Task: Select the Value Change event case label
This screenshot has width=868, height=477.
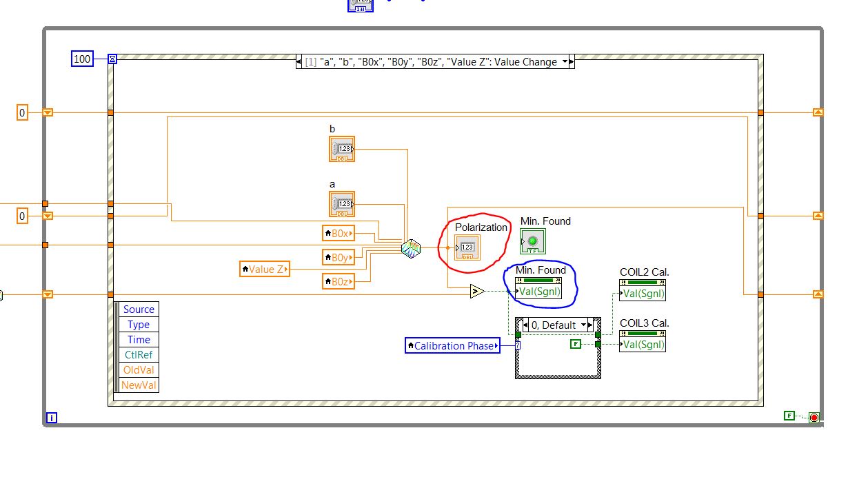Action: [x=434, y=61]
